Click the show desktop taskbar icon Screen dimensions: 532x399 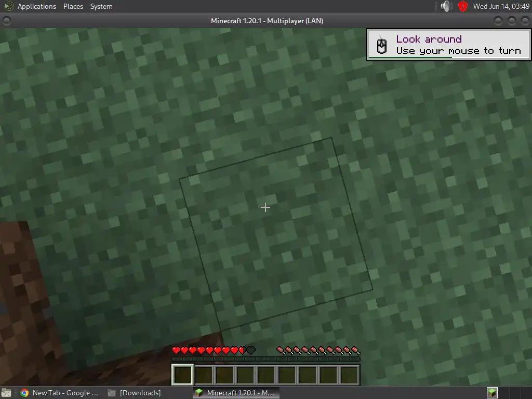tap(6, 393)
